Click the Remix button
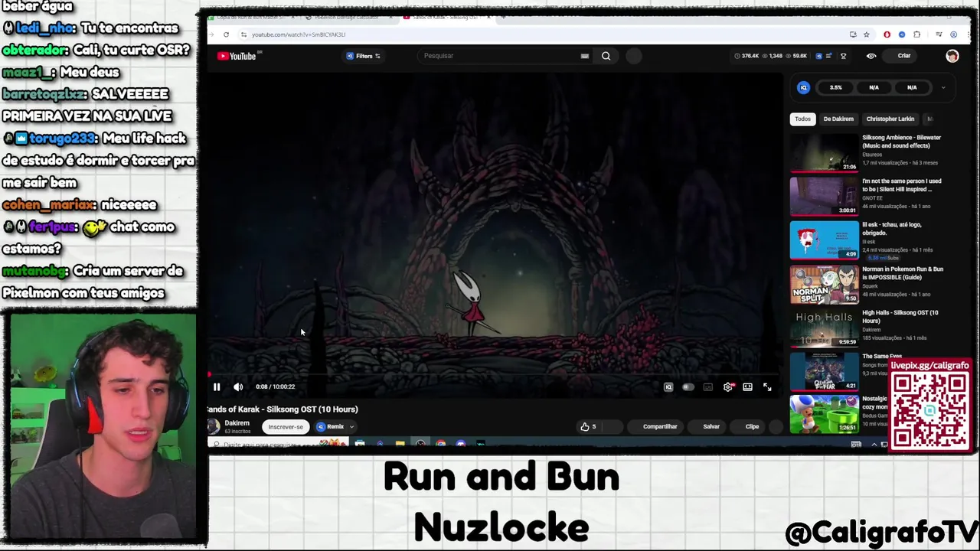The image size is (980, 551). point(331,427)
